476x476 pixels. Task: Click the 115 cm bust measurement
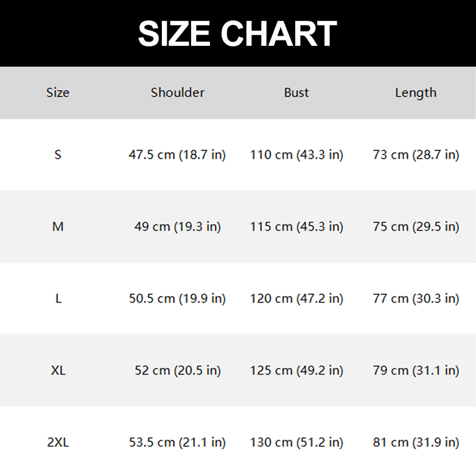(296, 227)
